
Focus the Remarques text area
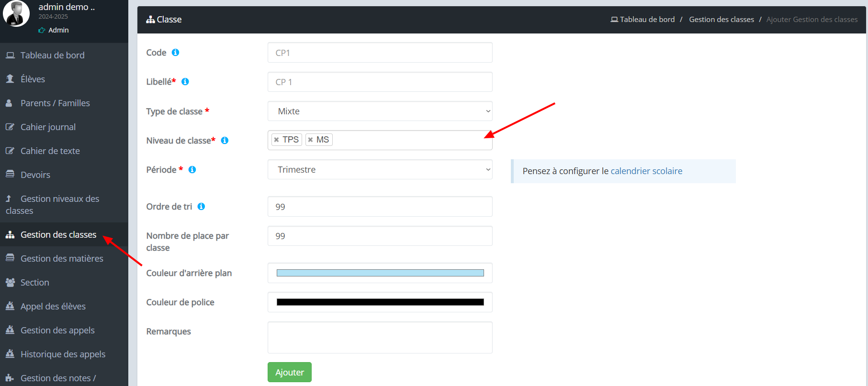380,338
